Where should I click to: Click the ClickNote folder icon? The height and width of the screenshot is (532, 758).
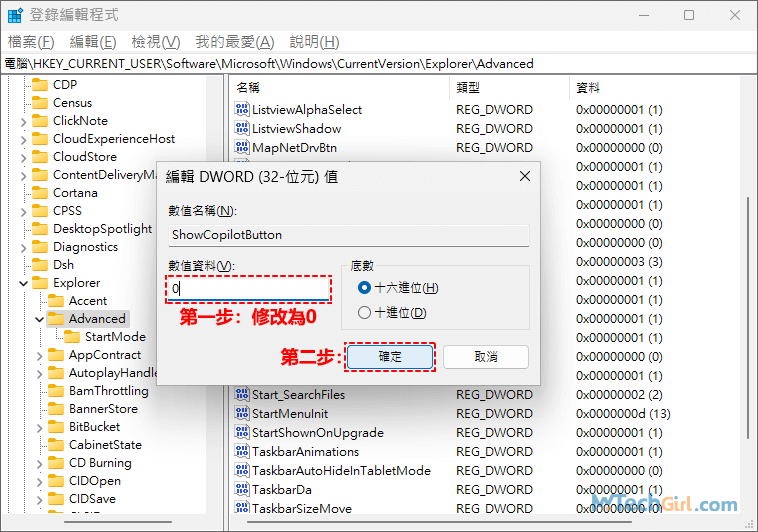tap(40, 120)
